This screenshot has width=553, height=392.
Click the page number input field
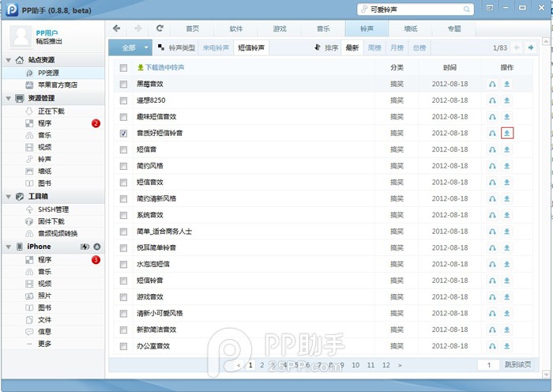(x=489, y=365)
